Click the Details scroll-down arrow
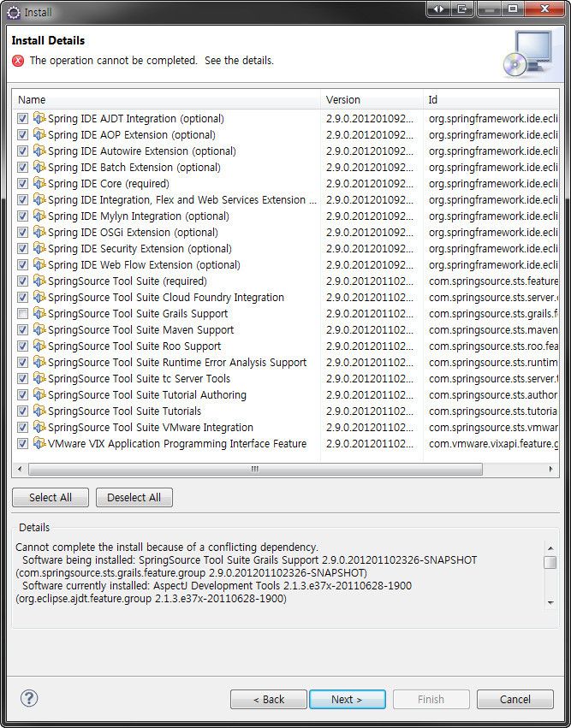The width and height of the screenshot is (571, 728). 550,602
